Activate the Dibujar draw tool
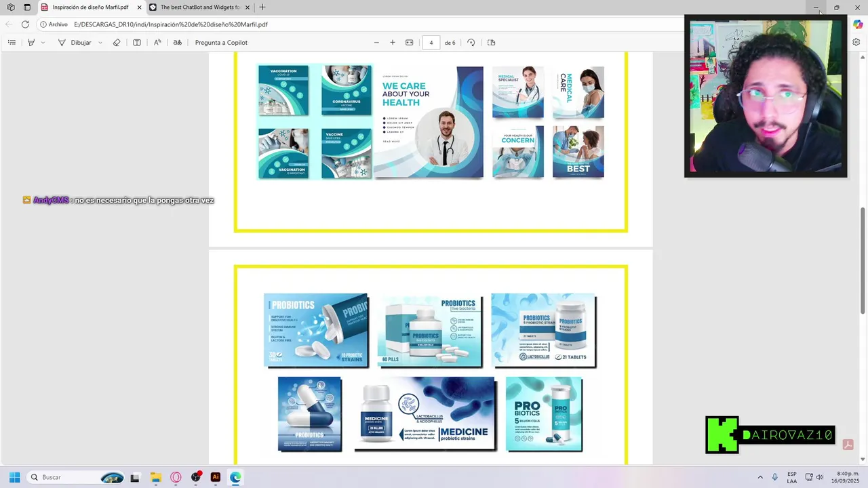 (75, 43)
